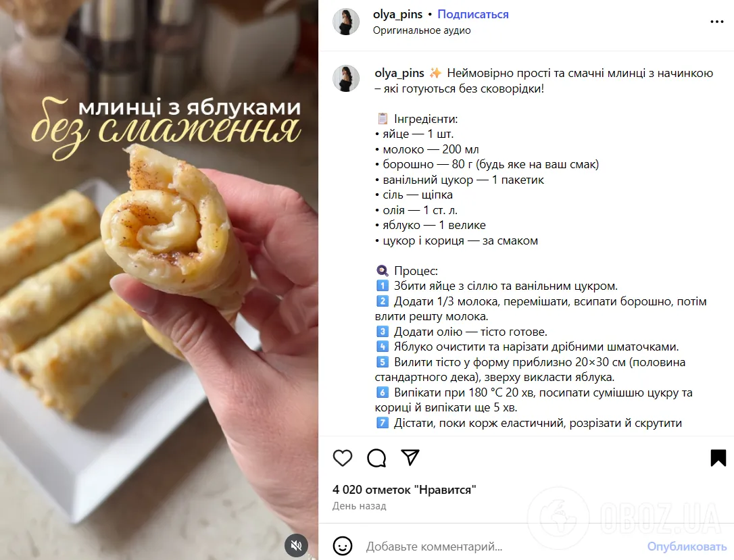Screen dimensions: 734x560
Task: Open the emoji picker smiley icon
Action: point(342,546)
